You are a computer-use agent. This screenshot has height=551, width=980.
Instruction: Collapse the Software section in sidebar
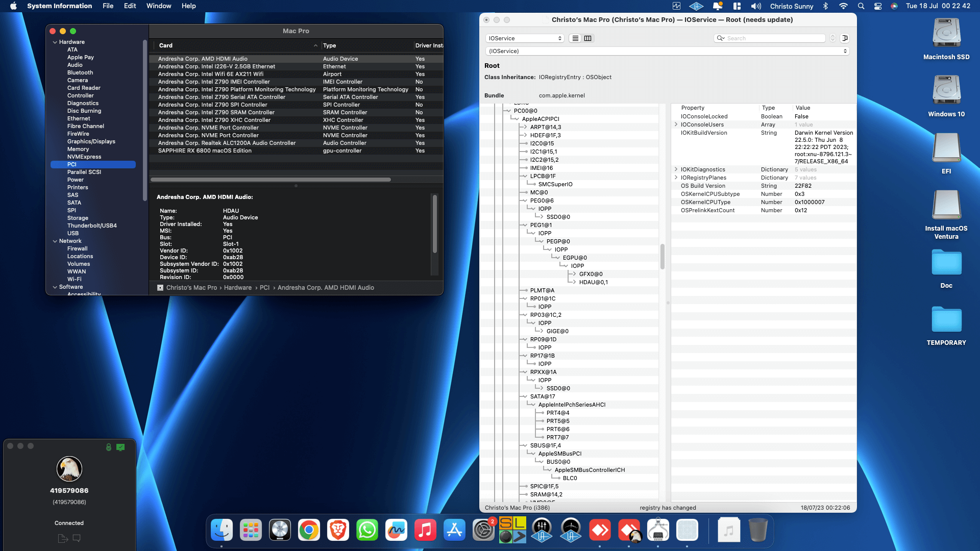pos(55,287)
